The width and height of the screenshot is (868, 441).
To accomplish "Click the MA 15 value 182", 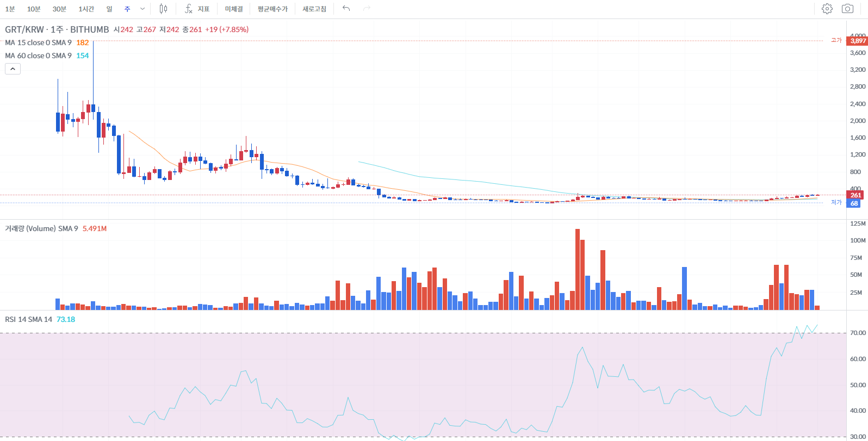I will click(82, 42).
